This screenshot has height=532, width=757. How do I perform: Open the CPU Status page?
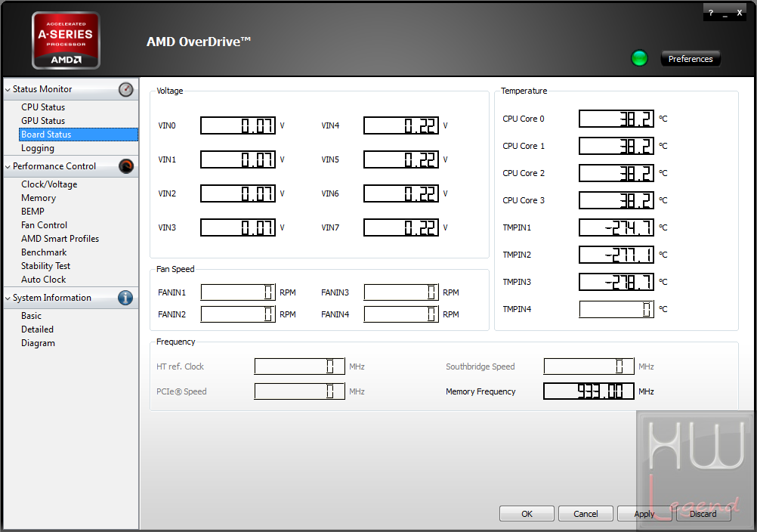(x=43, y=107)
